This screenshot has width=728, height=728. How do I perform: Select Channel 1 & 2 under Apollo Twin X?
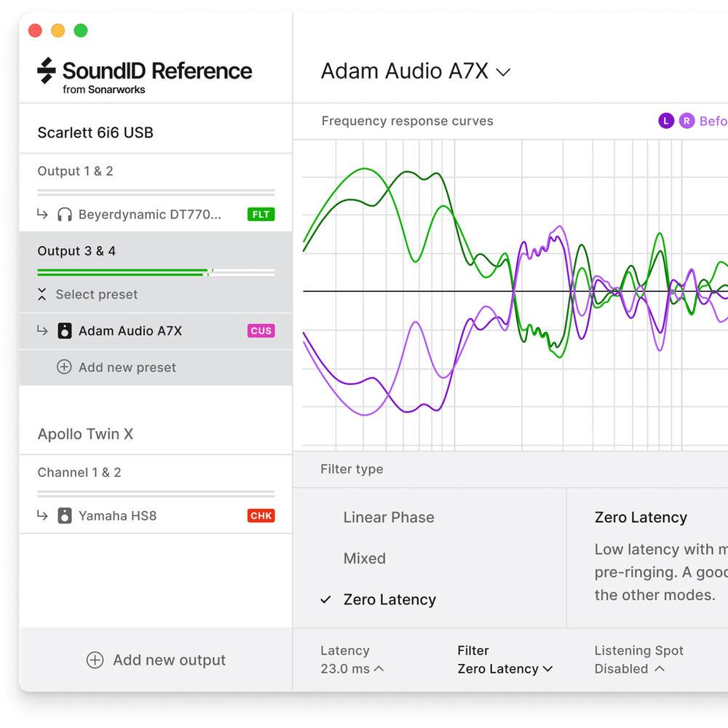pos(79,473)
